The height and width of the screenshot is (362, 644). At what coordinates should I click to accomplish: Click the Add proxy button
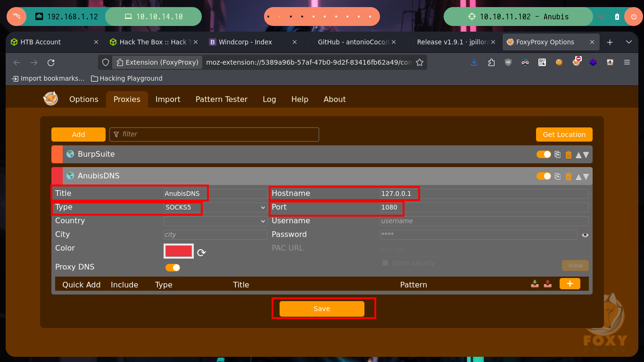tap(78, 135)
